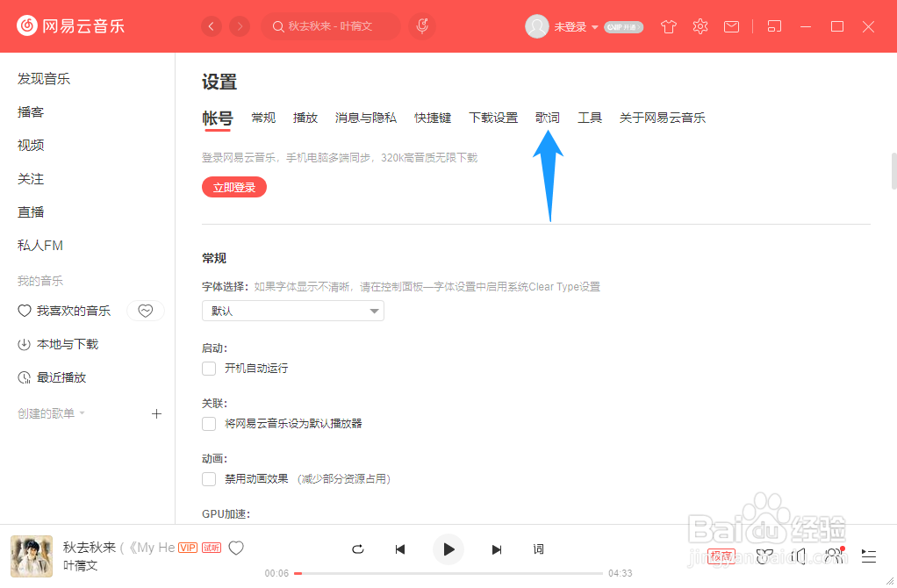Go back with the left arrow button
This screenshot has width=897, height=588.
(x=212, y=26)
